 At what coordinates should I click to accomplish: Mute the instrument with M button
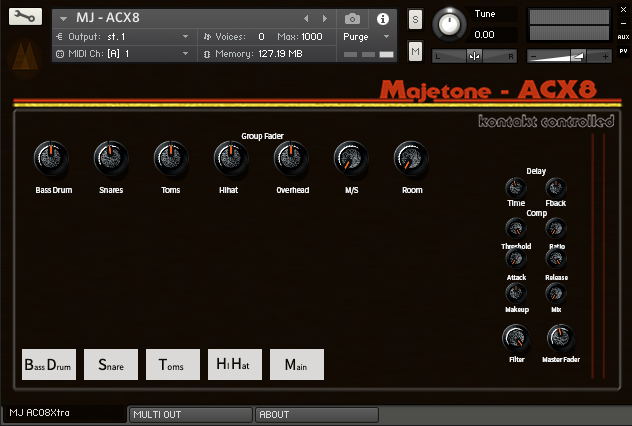point(416,51)
